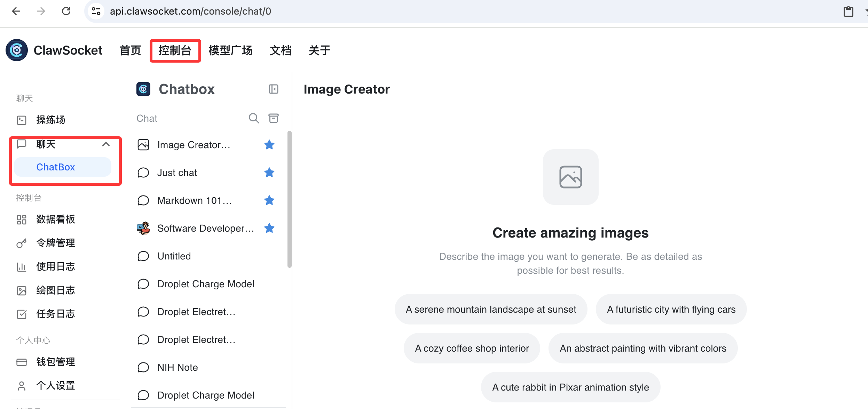Toggle star on Image Creator chat
This screenshot has height=409, width=868.
(x=269, y=145)
